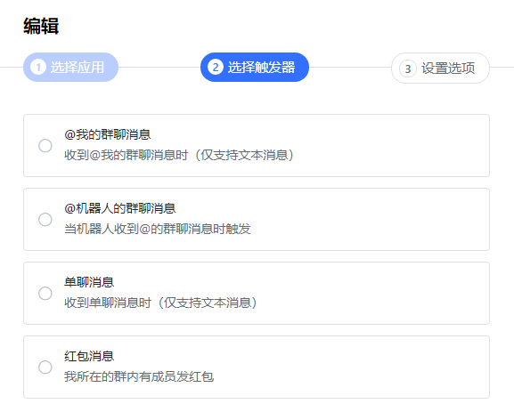Click the 选择触发器 step tab
The image size is (514, 420).
[255, 67]
